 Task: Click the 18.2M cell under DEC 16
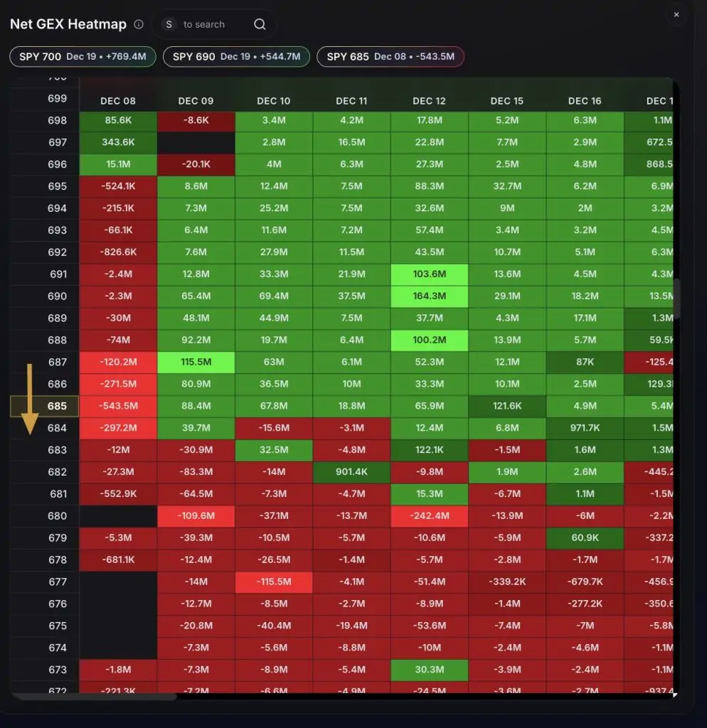[585, 296]
